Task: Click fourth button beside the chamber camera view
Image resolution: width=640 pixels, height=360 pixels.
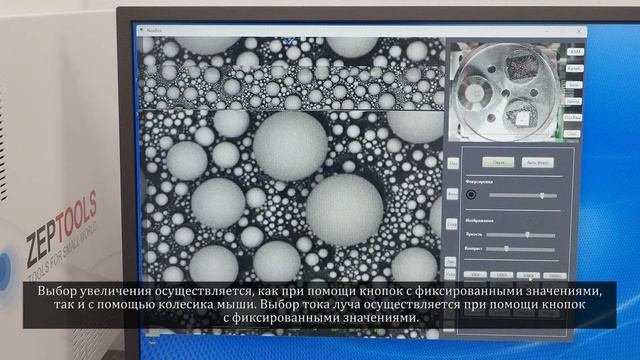Action: click(573, 101)
